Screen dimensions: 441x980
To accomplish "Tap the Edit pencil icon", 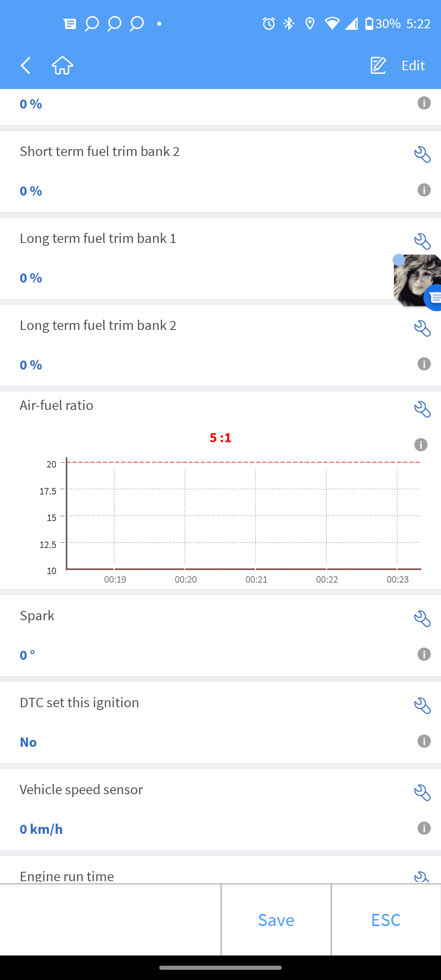I will [378, 65].
